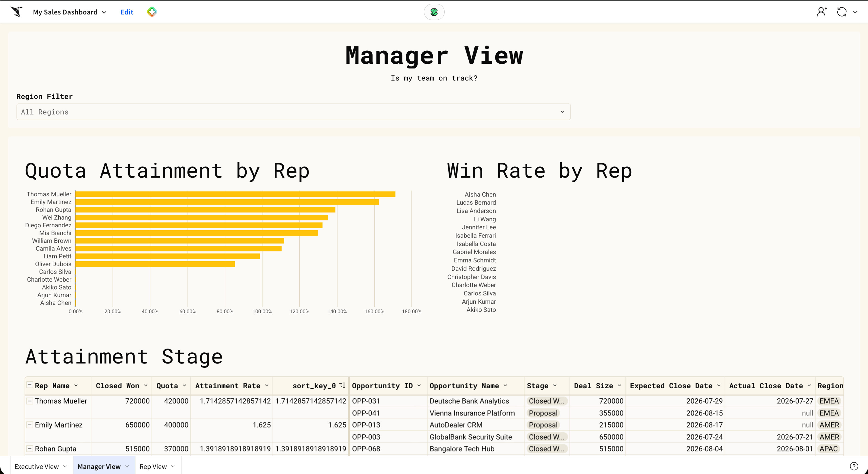868x474 pixels.
Task: Open the Opportunity ID column menu
Action: (x=419, y=385)
